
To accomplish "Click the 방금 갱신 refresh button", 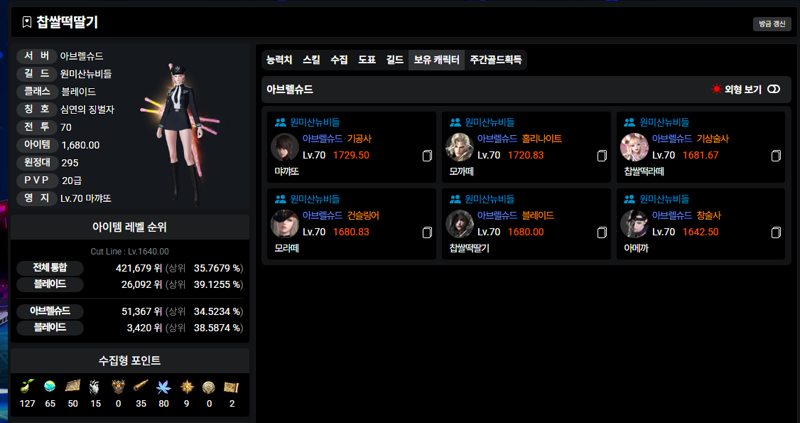I will [772, 24].
